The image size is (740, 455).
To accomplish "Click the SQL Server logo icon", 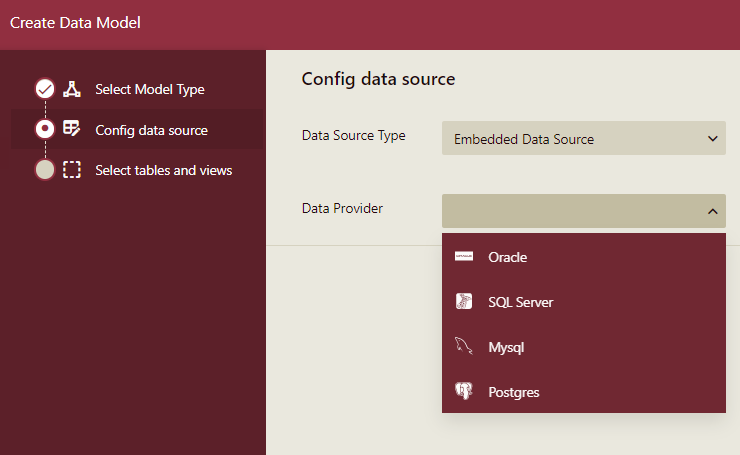I will 463,301.
